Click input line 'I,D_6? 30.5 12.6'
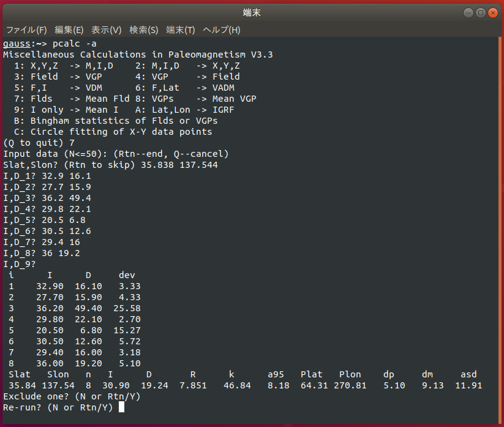Image resolution: width=504 pixels, height=427 pixels. 47,231
